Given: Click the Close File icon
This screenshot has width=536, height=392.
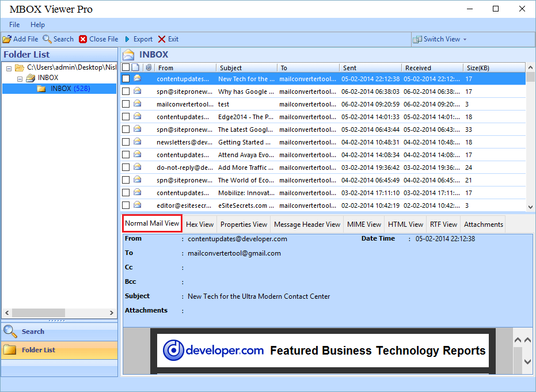Looking at the screenshot, I should [x=83, y=39].
